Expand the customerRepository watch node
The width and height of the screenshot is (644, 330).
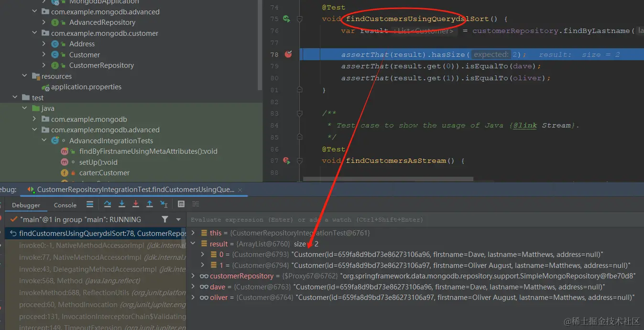tap(193, 276)
